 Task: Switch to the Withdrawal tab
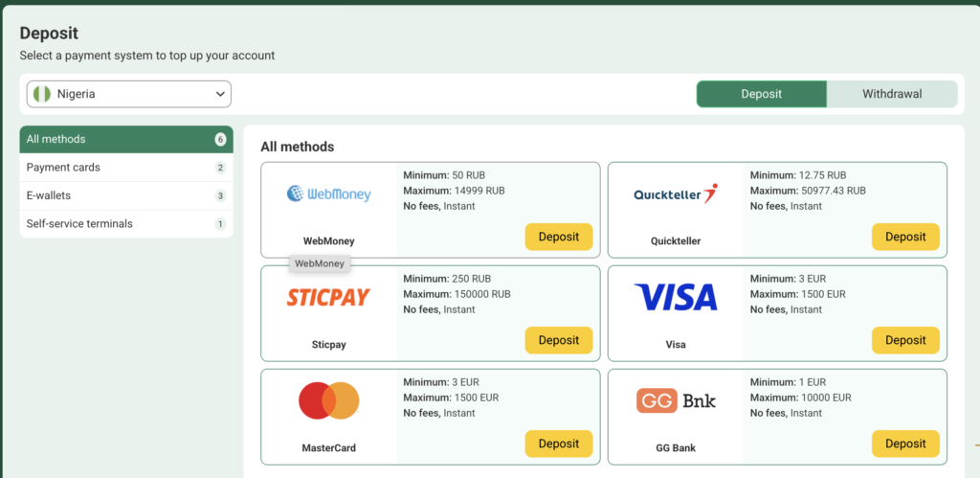(892, 94)
